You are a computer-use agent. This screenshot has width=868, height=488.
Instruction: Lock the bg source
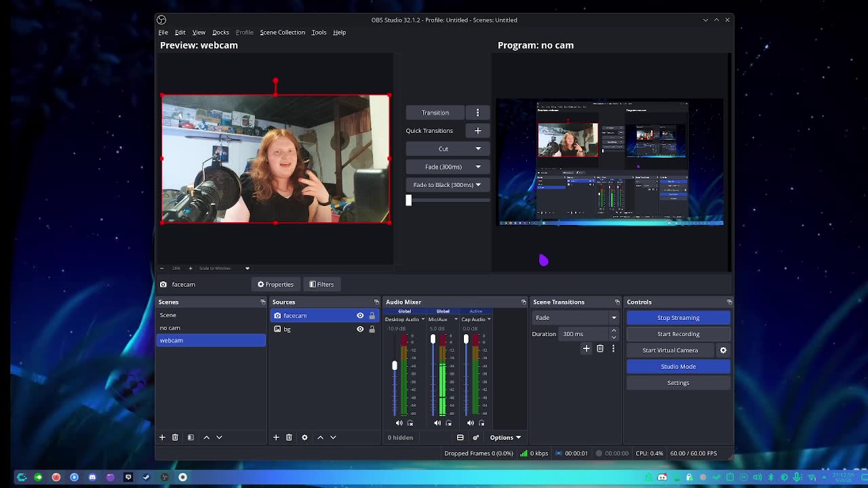[x=372, y=329]
